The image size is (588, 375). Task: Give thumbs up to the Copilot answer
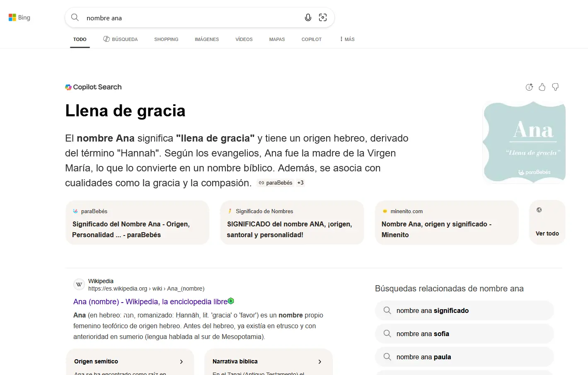[x=542, y=87]
